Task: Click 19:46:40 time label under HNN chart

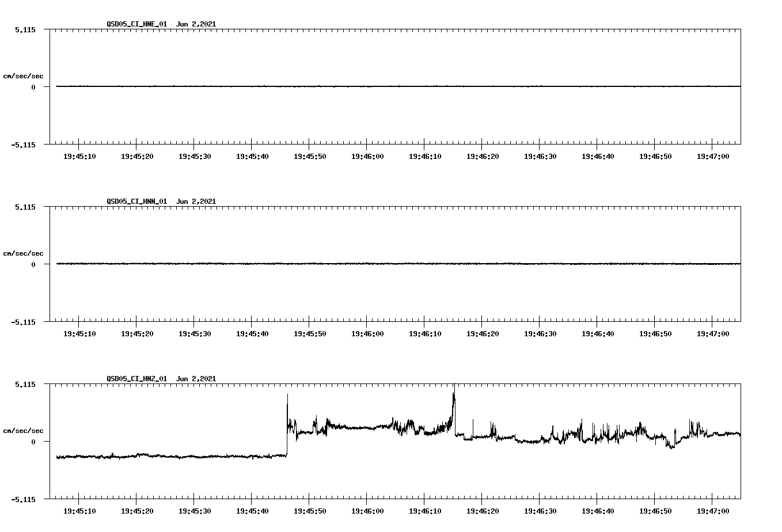Action: [x=598, y=334]
